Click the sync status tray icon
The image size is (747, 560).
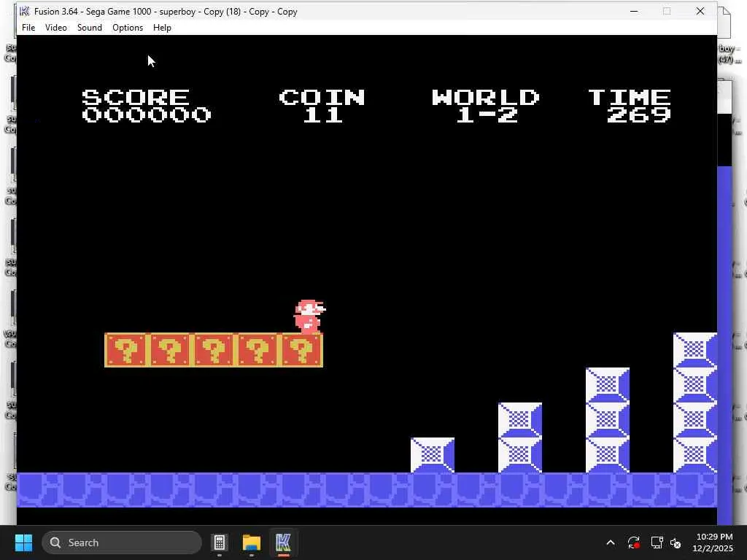[x=634, y=542]
